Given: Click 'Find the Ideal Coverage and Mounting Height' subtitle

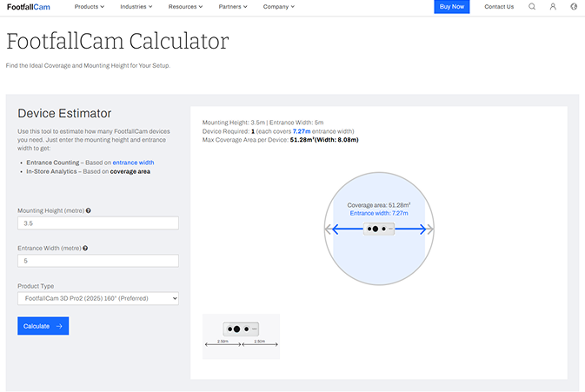Looking at the screenshot, I should click(88, 66).
